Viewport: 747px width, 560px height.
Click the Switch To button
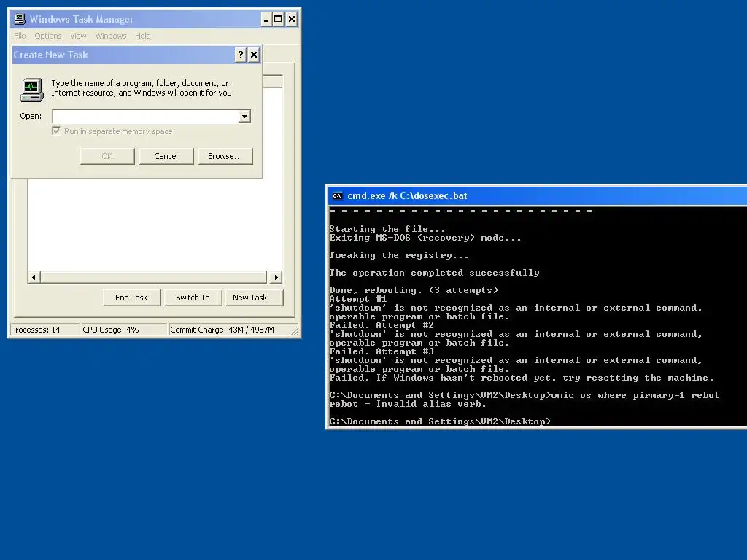(193, 297)
